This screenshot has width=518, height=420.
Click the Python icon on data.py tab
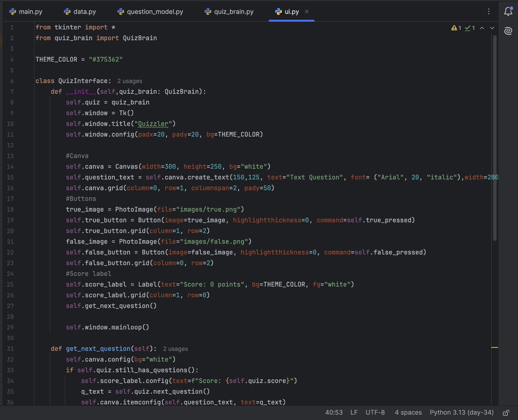[67, 12]
